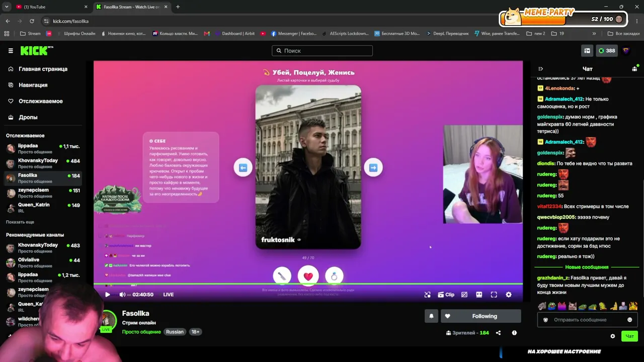Create a Clip of the stream

(446, 295)
